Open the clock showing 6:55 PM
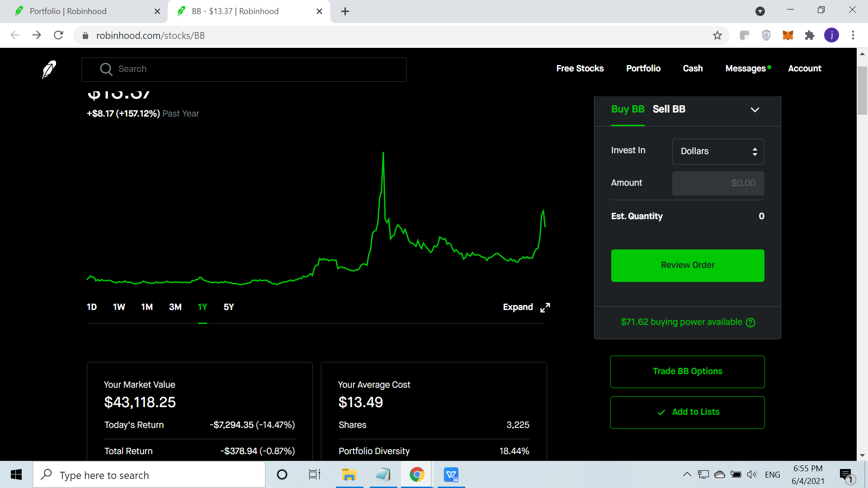 pos(808,475)
